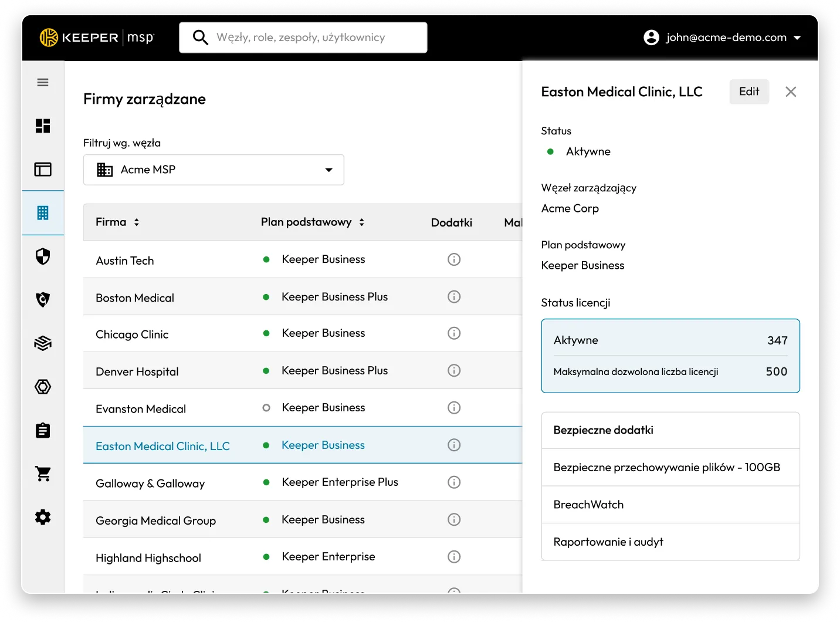840x622 pixels.
Task: Show add-ons info for Boston Medical
Action: (454, 297)
